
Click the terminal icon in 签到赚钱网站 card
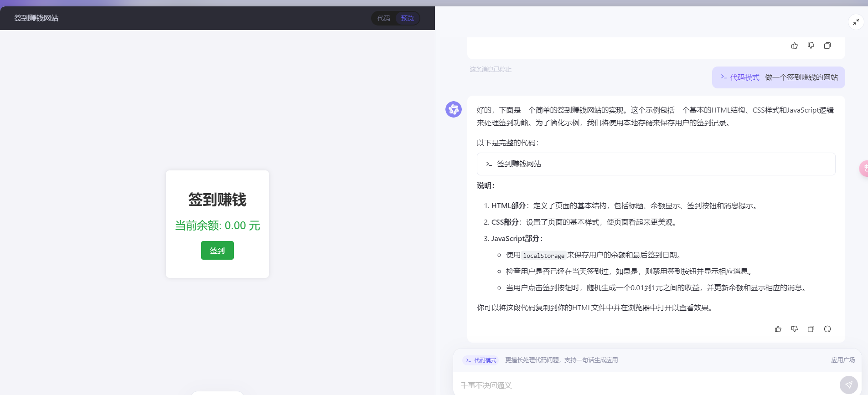click(489, 164)
